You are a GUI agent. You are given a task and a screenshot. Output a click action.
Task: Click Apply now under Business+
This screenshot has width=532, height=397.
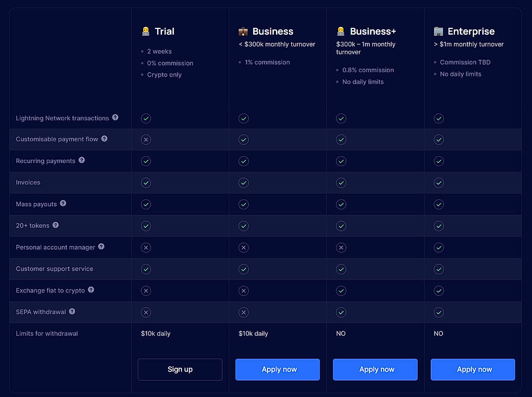click(375, 370)
